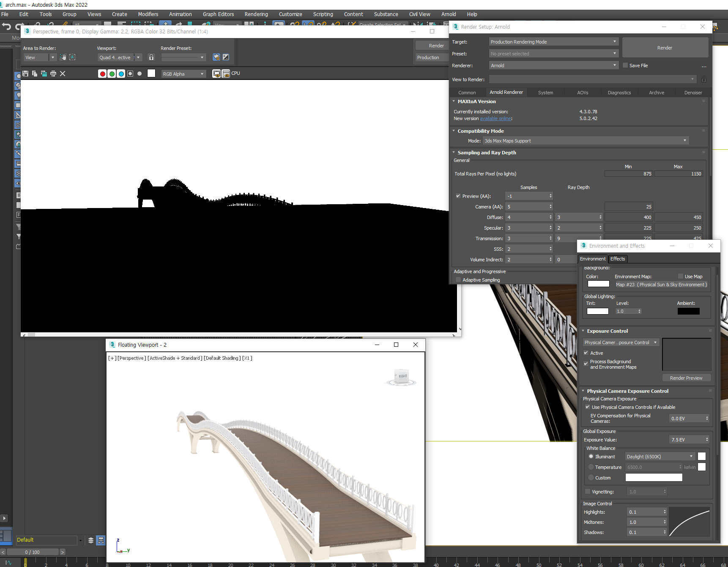The height and width of the screenshot is (567, 728).
Task: Click the clear rendered frame icon
Action: coord(63,73)
